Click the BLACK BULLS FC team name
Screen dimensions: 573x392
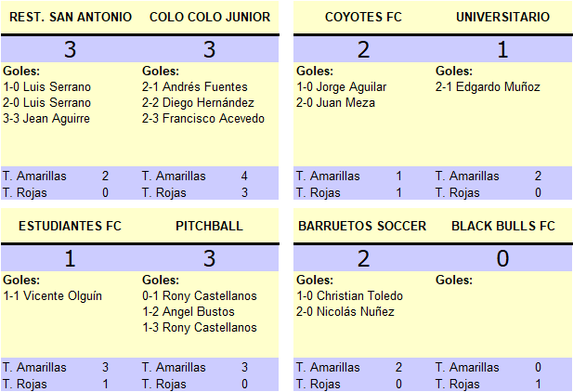[x=503, y=226]
